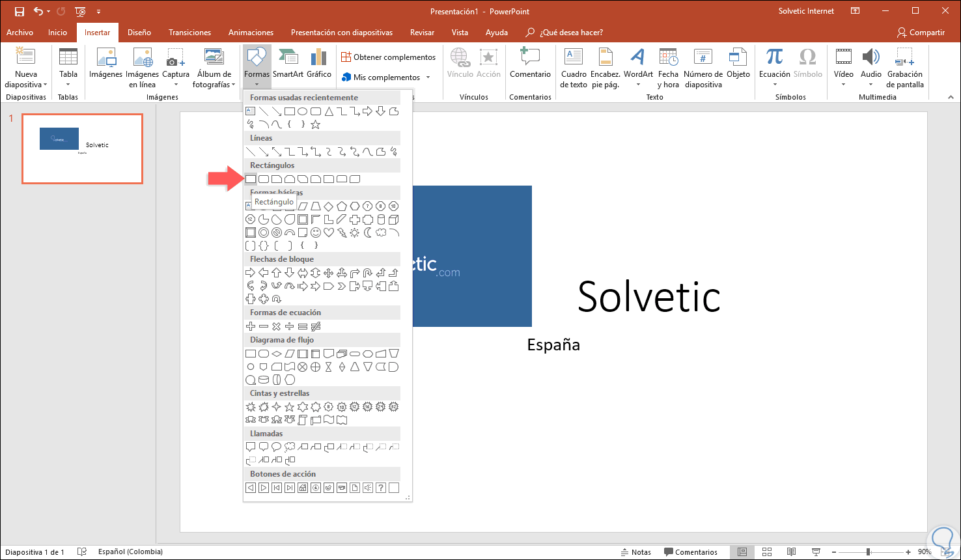Screen dimensions: 961x560
Task: Choose the plus sign equation shape
Action: pos(251,326)
